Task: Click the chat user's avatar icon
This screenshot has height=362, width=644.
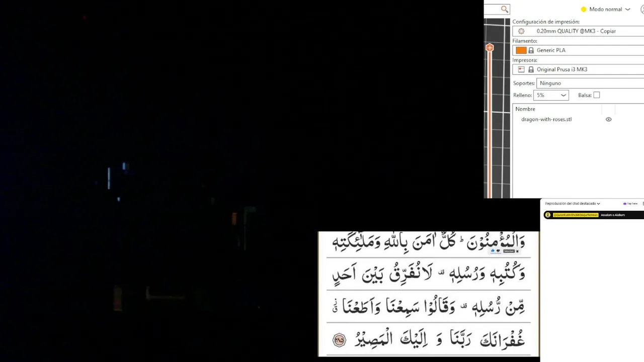Action: click(548, 215)
